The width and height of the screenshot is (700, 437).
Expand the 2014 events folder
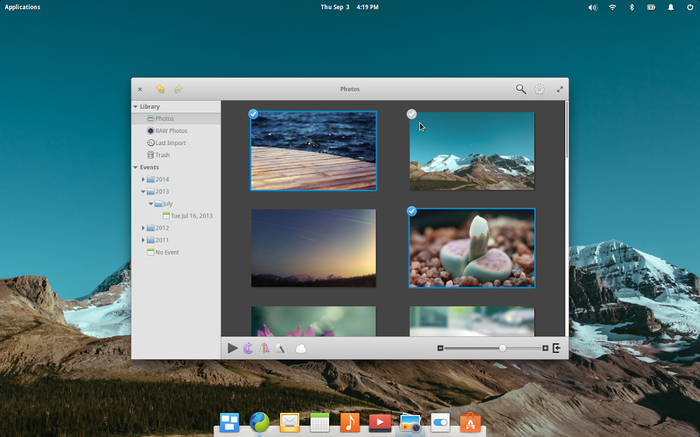[x=143, y=180]
